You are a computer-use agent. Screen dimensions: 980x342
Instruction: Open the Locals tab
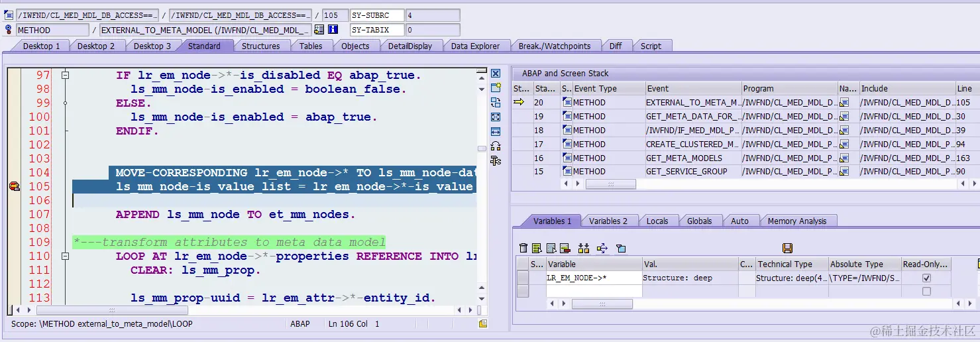pos(657,221)
